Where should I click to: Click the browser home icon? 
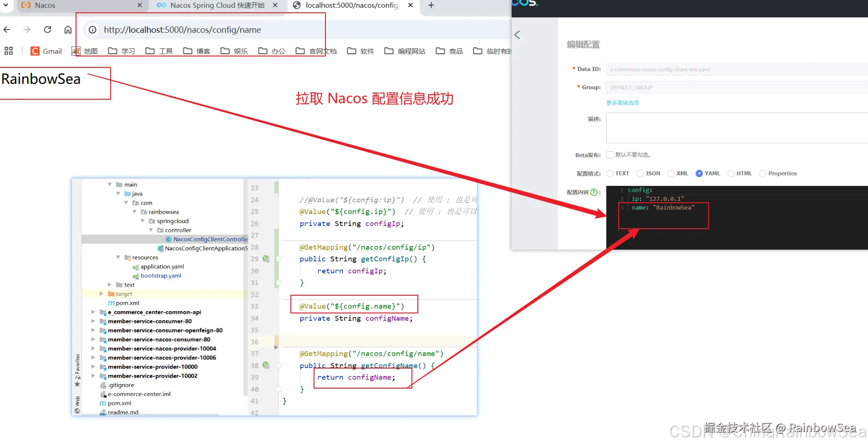coord(68,29)
